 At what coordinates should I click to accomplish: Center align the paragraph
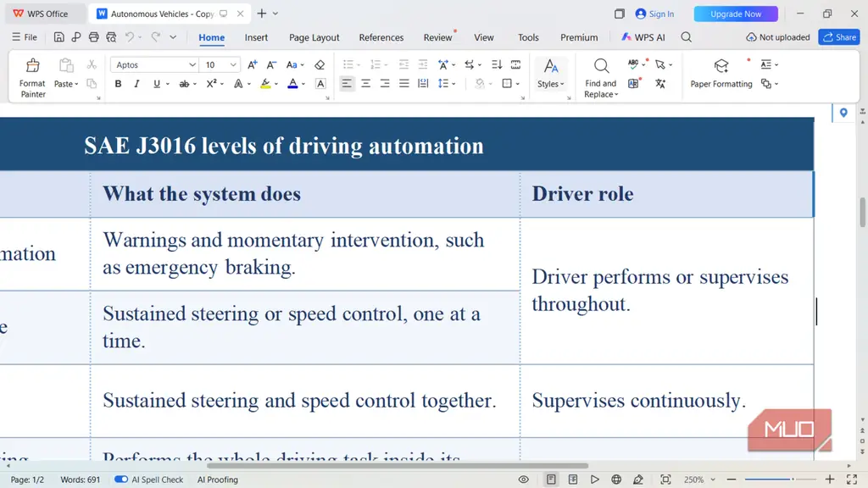366,84
